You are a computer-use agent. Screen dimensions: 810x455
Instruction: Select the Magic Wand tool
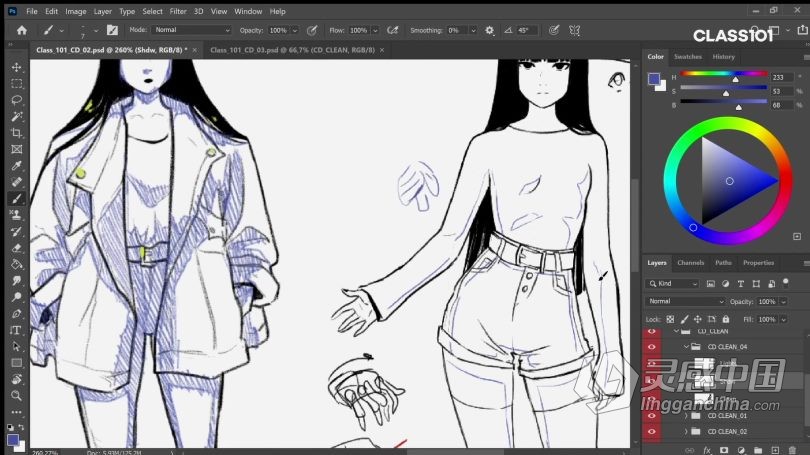17,117
